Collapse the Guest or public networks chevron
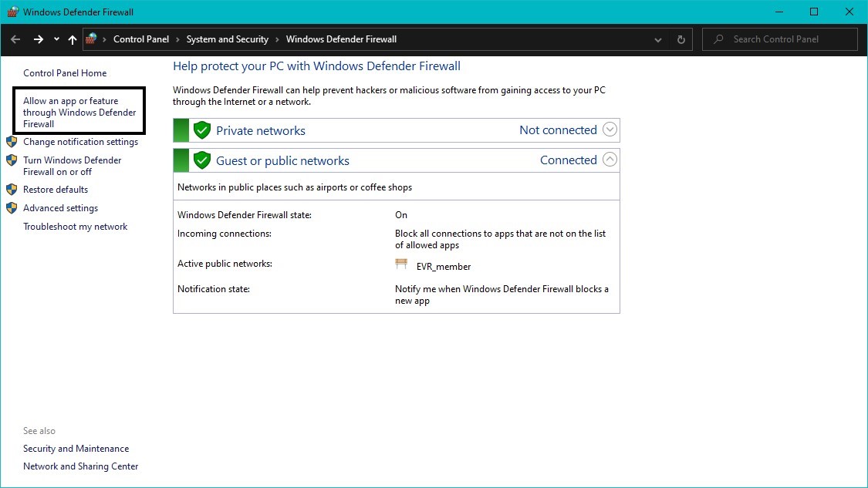The width and height of the screenshot is (868, 488). (610, 160)
